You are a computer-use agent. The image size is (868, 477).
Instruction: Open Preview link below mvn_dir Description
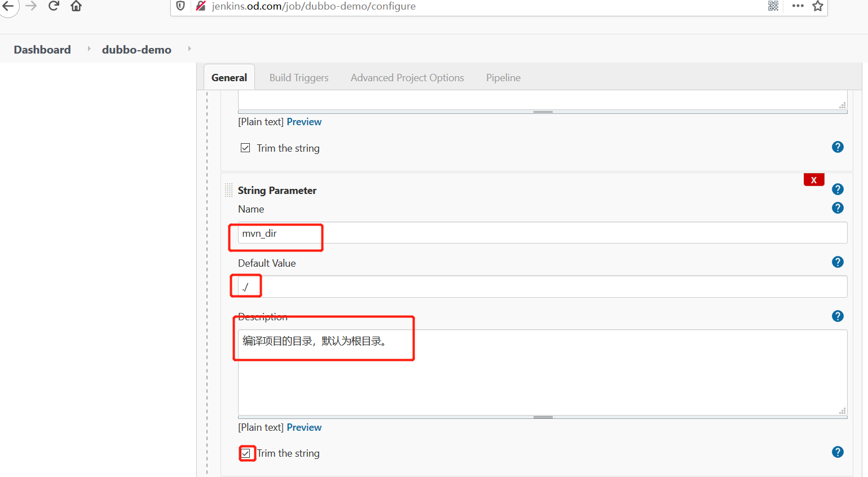click(304, 427)
